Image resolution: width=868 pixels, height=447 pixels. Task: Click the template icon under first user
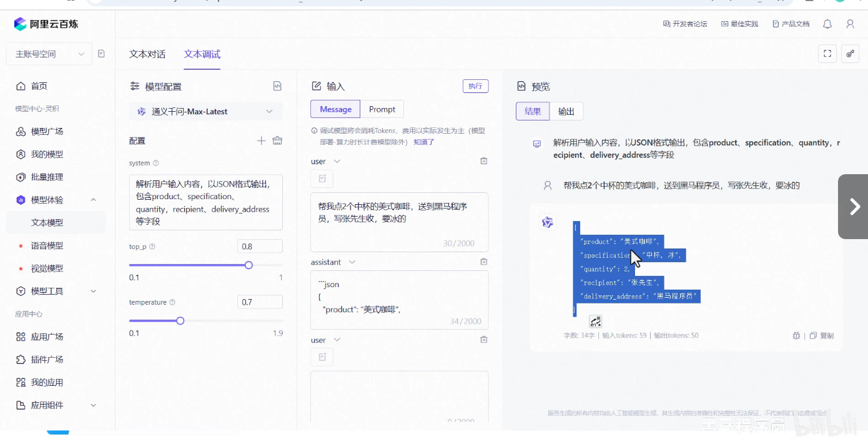[x=322, y=179]
